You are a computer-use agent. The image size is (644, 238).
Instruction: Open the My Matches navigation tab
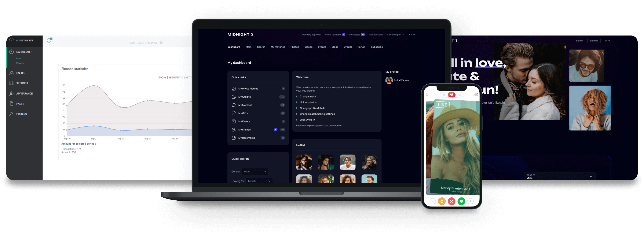(277, 47)
